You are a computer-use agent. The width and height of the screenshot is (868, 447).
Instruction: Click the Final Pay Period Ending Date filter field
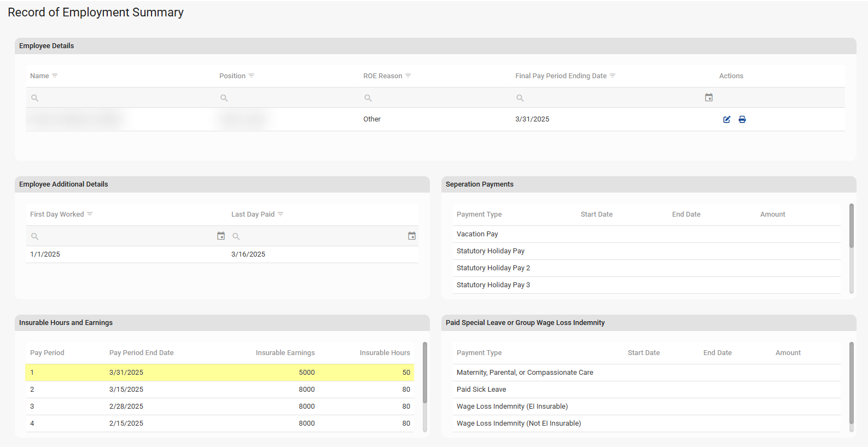pyautogui.click(x=607, y=98)
